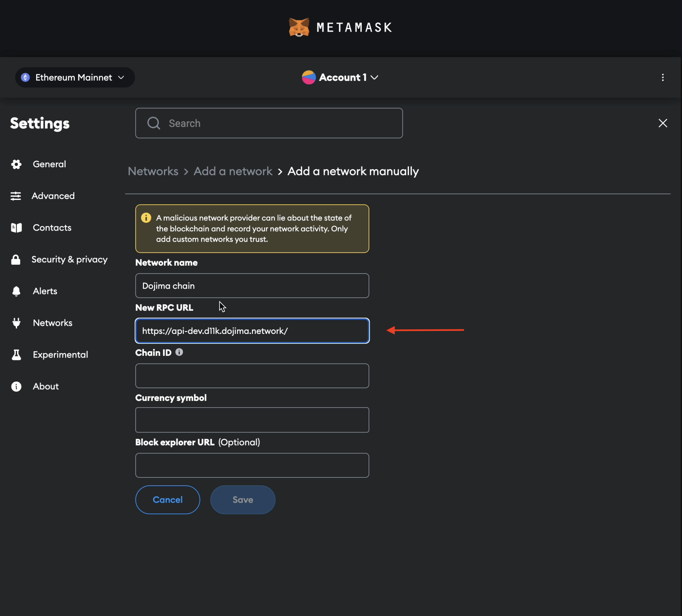Open the Advanced settings tab
Screen dimensions: 682x616
point(53,196)
